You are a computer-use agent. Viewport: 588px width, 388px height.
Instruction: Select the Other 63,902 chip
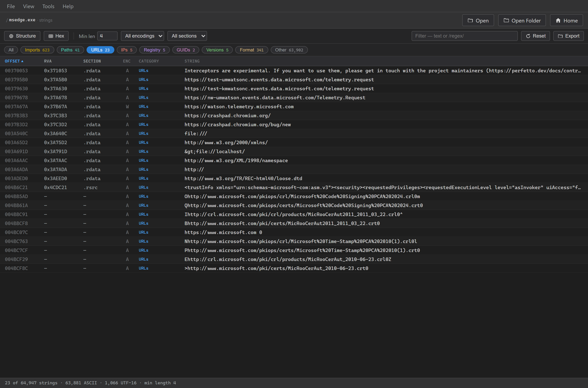click(289, 50)
